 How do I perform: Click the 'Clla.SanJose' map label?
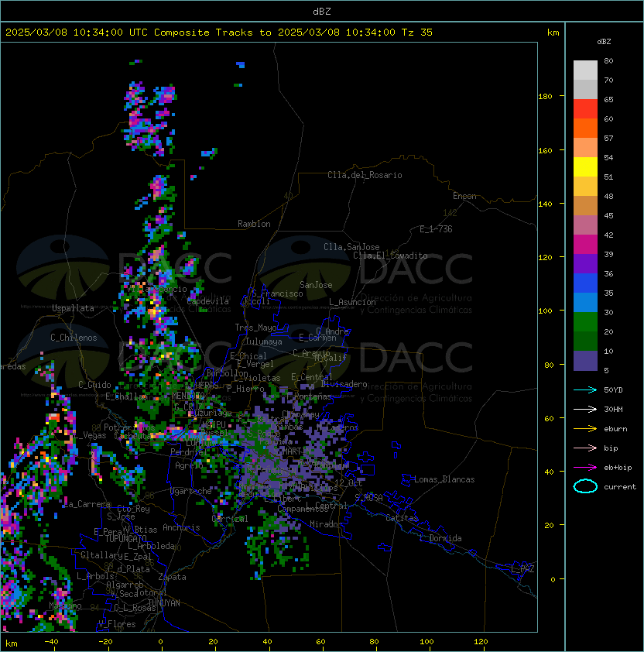pos(351,247)
